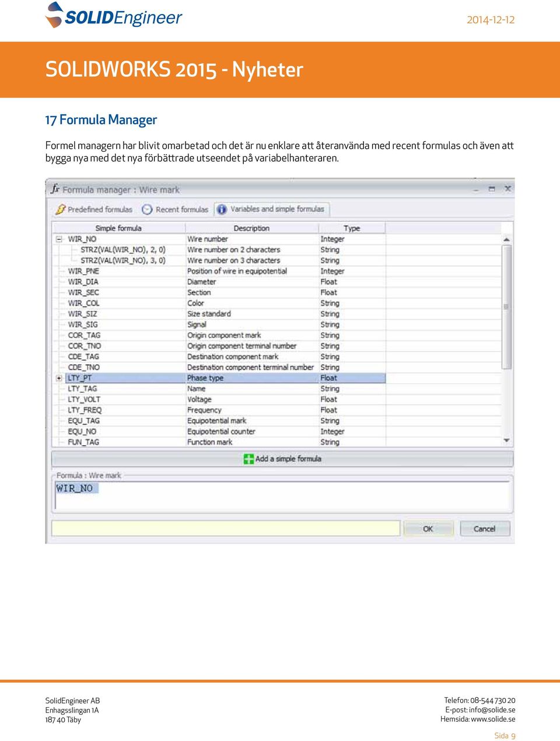Click the 'Size standard' description cell
The width and height of the screenshot is (560, 741).
click(209, 314)
